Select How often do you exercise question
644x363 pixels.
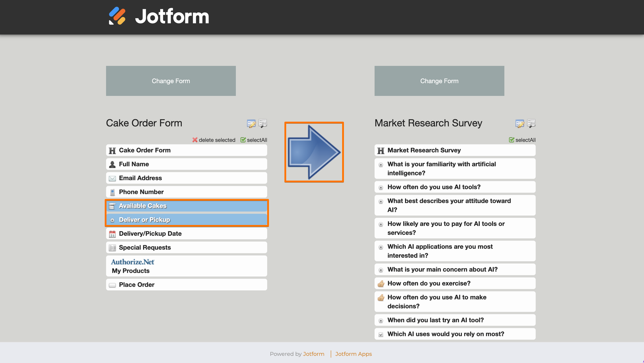(455, 283)
